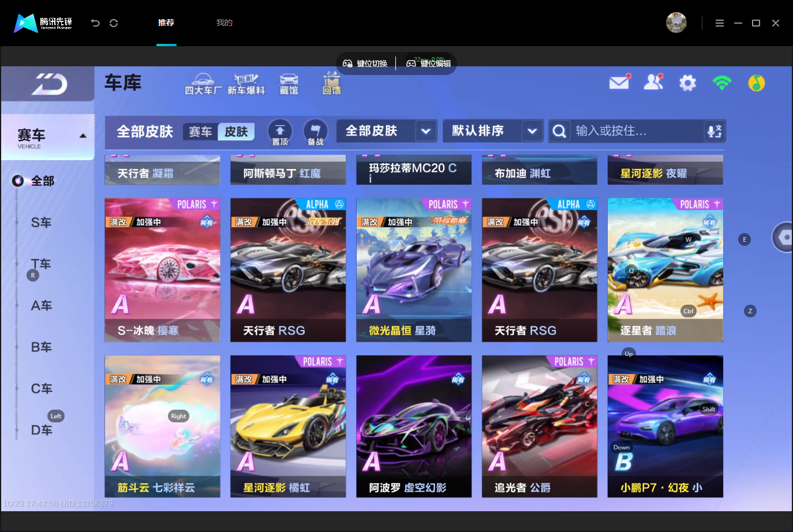Screen dimensions: 793x532
Task: Open the 藏馆 collection hall icon
Action: coord(289,84)
